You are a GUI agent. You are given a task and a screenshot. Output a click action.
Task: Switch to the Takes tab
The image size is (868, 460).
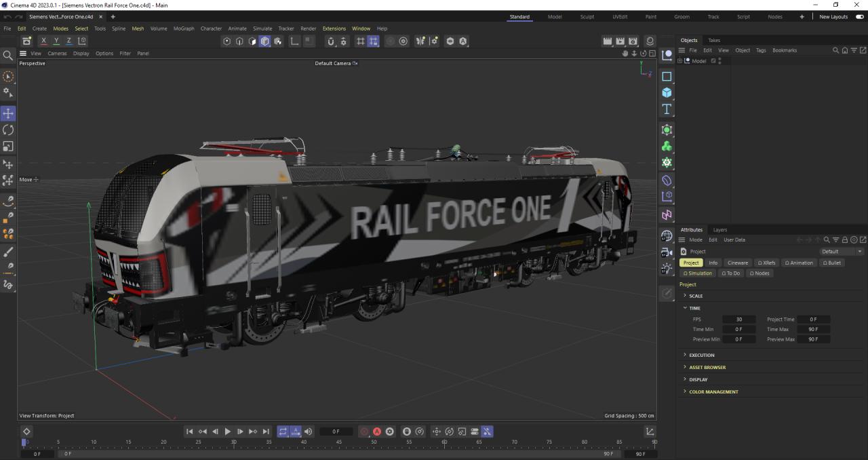click(714, 40)
